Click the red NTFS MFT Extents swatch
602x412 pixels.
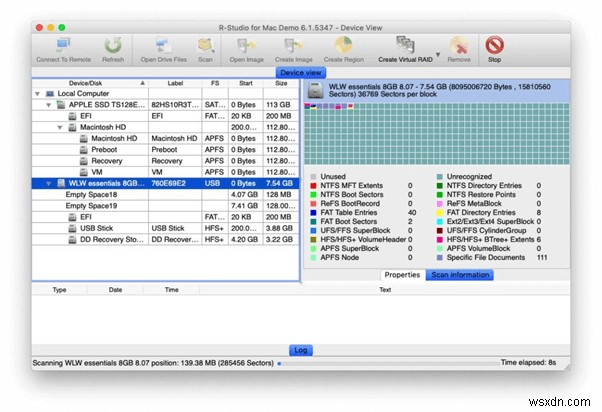(313, 186)
